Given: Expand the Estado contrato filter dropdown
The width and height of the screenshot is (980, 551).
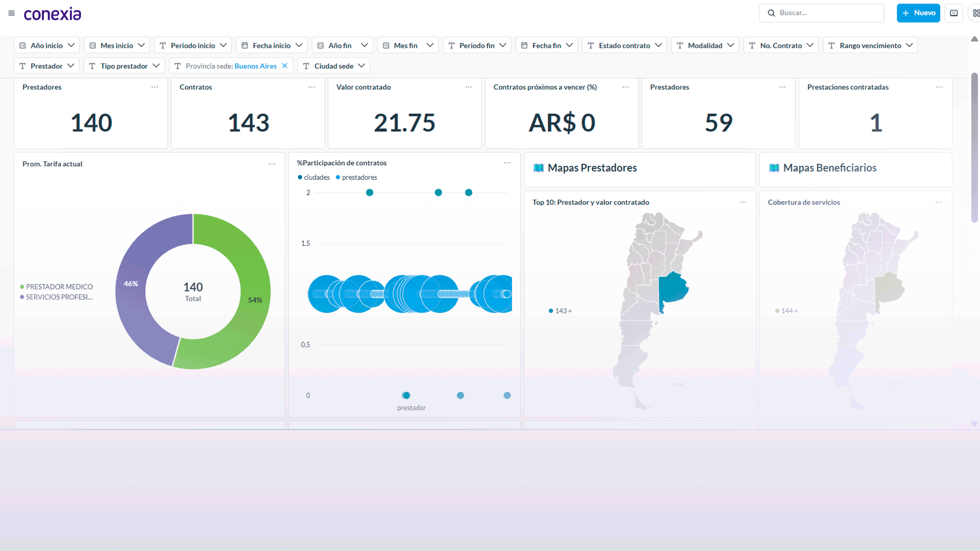Looking at the screenshot, I should click(625, 45).
